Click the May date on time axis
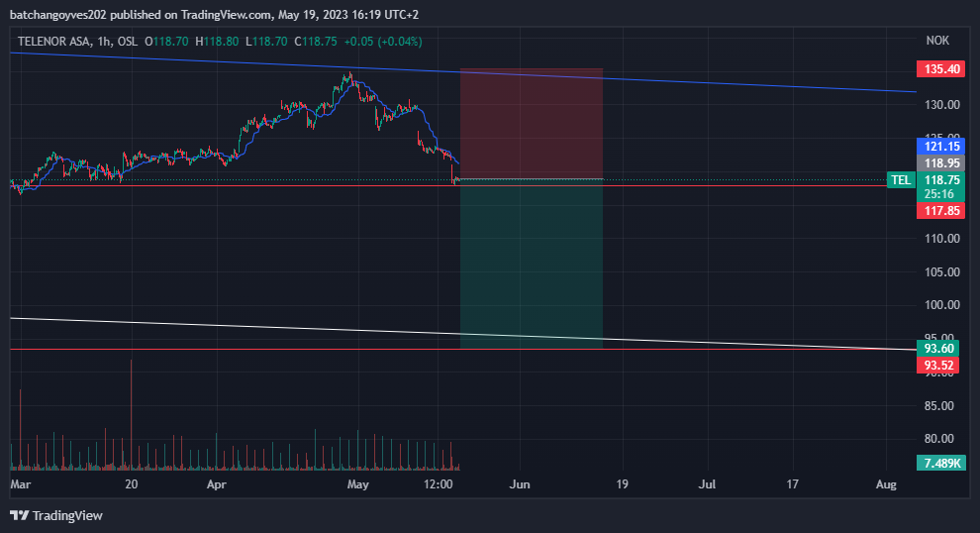This screenshot has width=980, height=533. click(x=358, y=484)
